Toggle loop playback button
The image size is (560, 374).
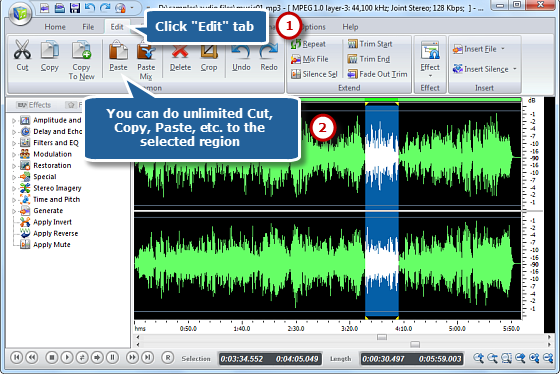pos(82,357)
